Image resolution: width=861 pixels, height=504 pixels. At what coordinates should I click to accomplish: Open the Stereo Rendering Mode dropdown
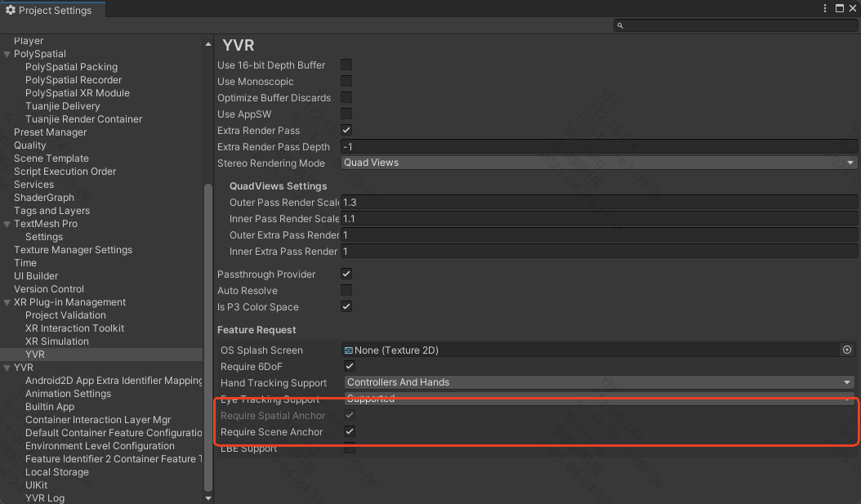pos(599,163)
